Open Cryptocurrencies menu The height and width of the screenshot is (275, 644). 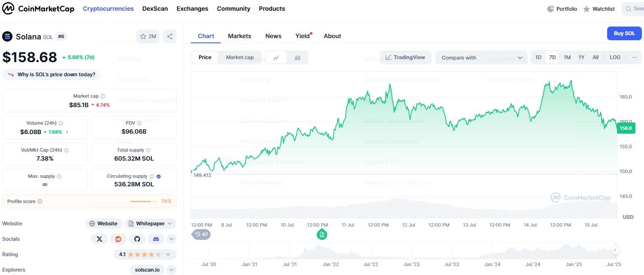tap(108, 9)
